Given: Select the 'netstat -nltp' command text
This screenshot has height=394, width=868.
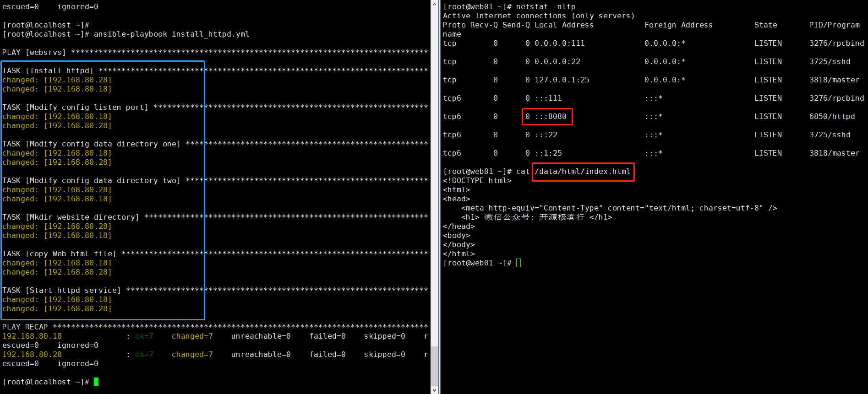Looking at the screenshot, I should [546, 7].
